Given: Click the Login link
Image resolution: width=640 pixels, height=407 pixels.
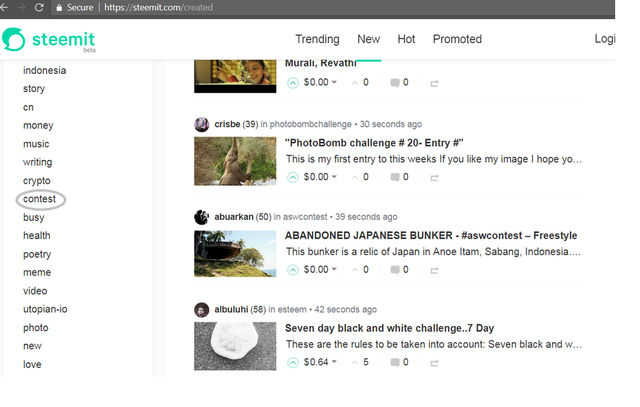Looking at the screenshot, I should [x=604, y=39].
